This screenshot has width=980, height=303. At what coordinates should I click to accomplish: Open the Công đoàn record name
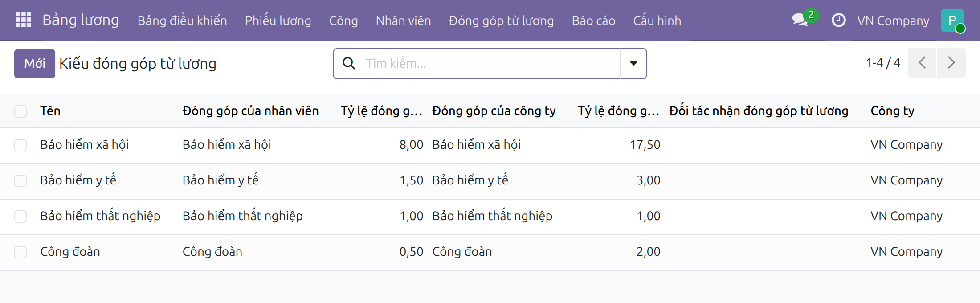tap(70, 252)
